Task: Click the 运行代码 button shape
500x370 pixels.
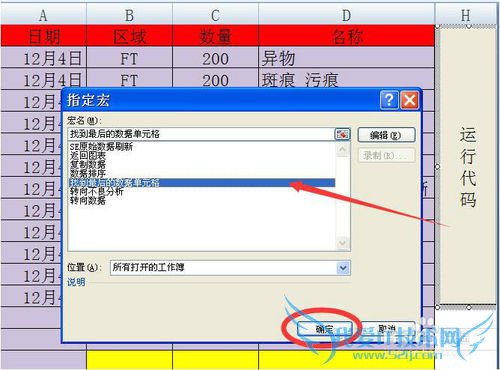Action: coord(468,166)
